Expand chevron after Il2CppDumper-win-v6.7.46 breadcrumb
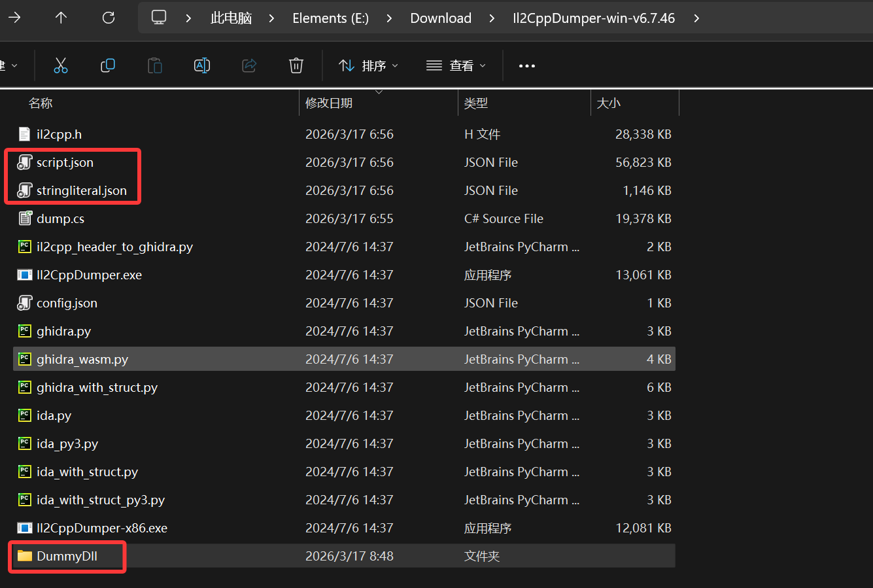The image size is (873, 588). click(x=696, y=18)
